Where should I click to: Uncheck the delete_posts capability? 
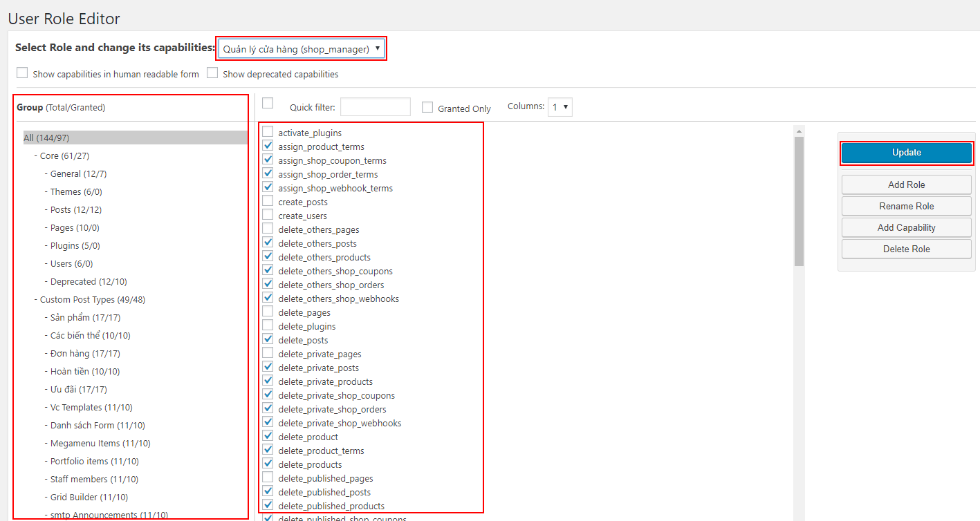click(x=268, y=339)
